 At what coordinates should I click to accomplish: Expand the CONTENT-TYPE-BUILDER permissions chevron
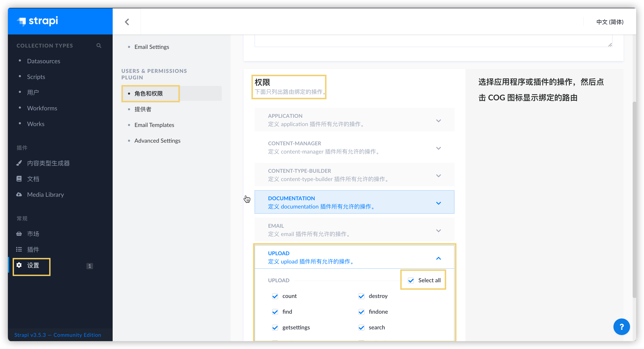click(x=438, y=176)
